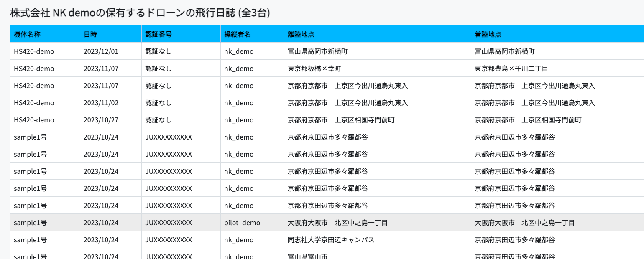Click the 同志社大学京田辺キャンパス takeoff cell

[x=378, y=240]
